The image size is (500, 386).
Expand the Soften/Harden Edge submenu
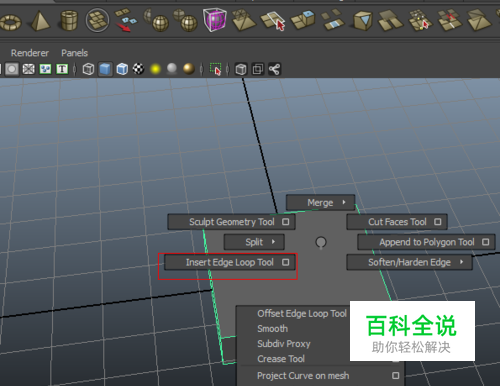pos(410,262)
